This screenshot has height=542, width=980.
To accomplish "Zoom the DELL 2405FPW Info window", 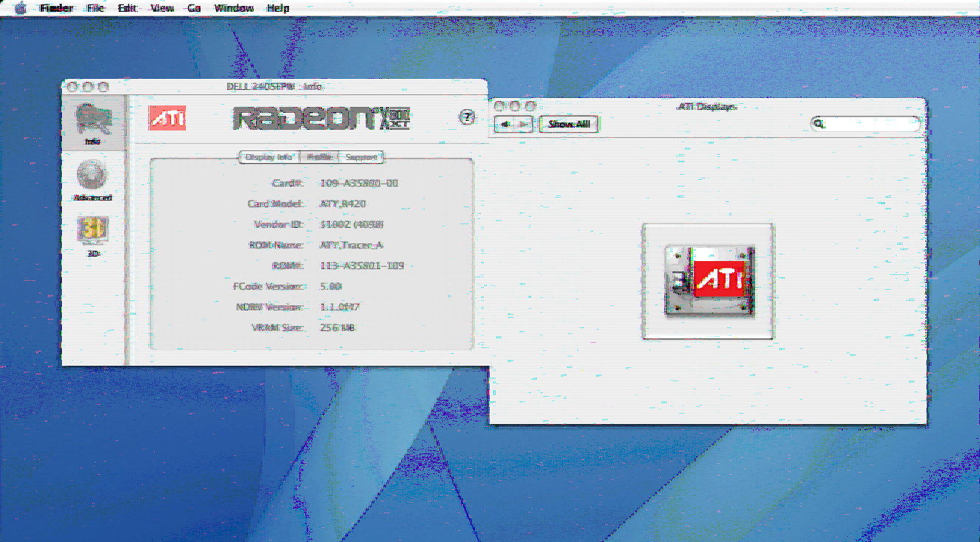I will (102, 86).
